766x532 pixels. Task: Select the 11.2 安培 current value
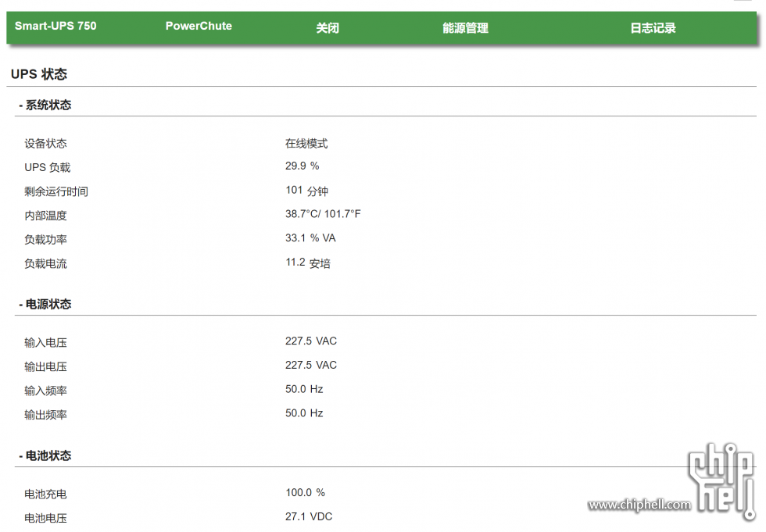coord(308,263)
